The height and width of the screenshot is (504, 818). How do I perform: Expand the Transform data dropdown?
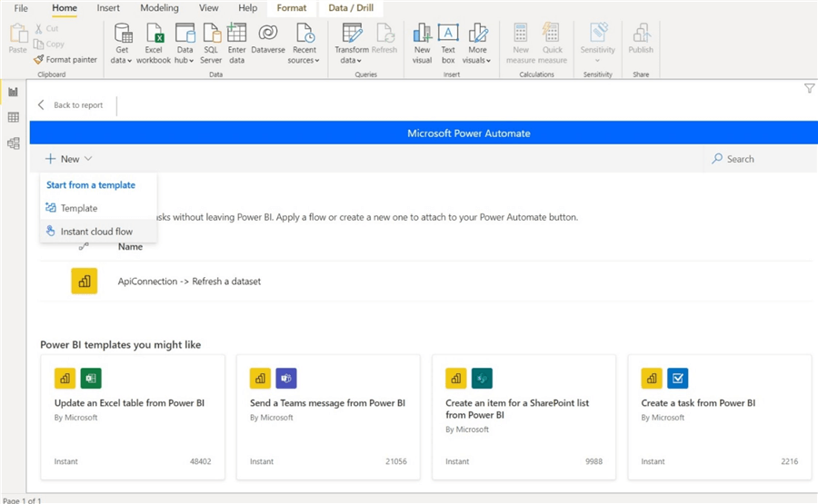coord(351,60)
